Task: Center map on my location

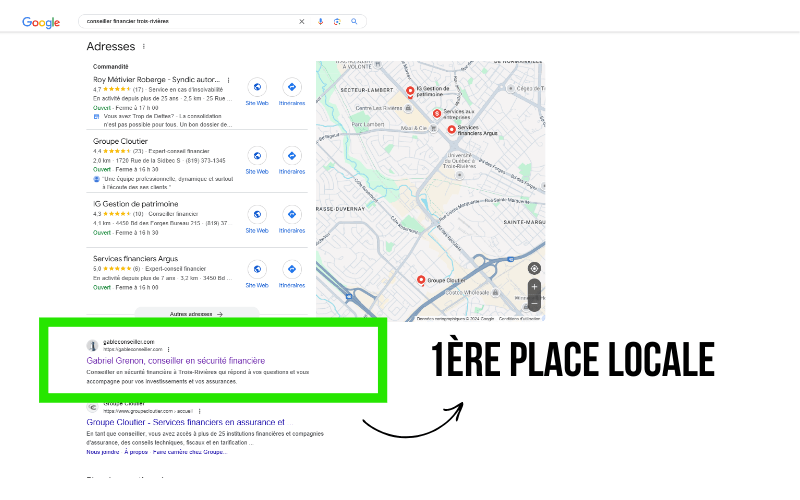Action: tap(534, 268)
